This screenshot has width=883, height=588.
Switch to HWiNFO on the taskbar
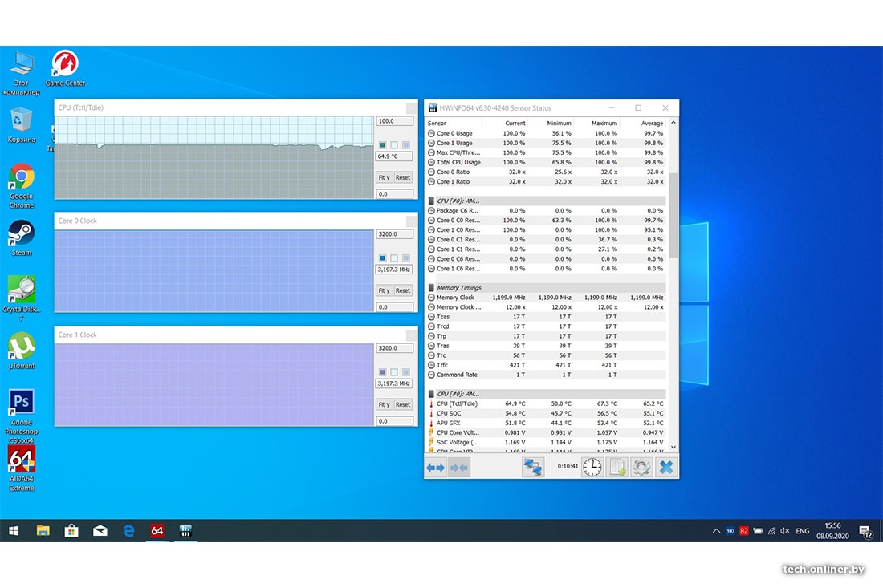tap(186, 530)
